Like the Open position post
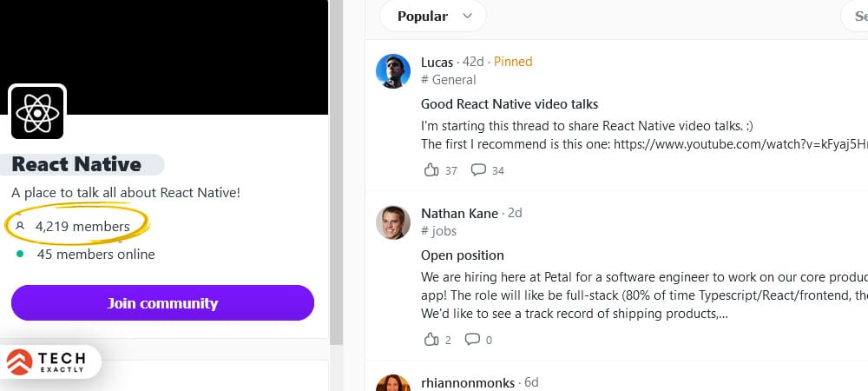Image resolution: width=868 pixels, height=391 pixels. pos(431,340)
